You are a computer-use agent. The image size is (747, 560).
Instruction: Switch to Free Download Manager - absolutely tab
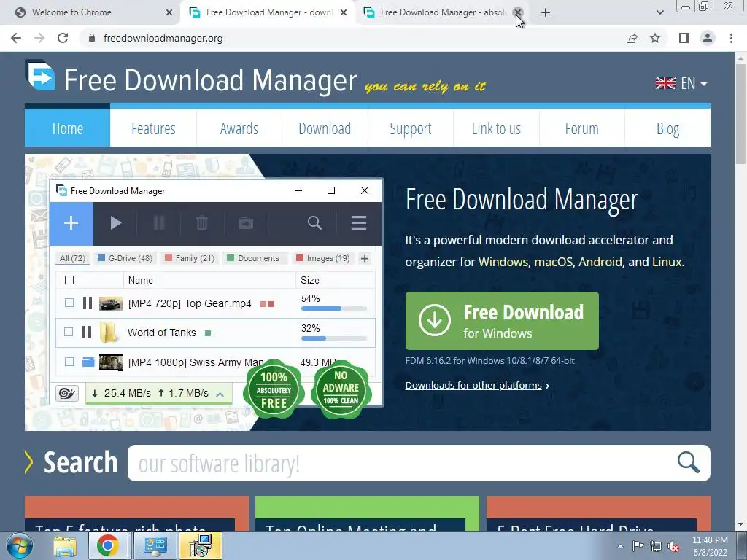pyautogui.click(x=441, y=12)
